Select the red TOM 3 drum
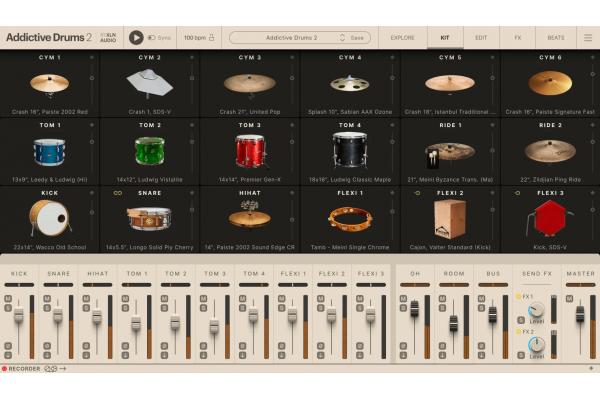The image size is (600, 400). pos(250,151)
